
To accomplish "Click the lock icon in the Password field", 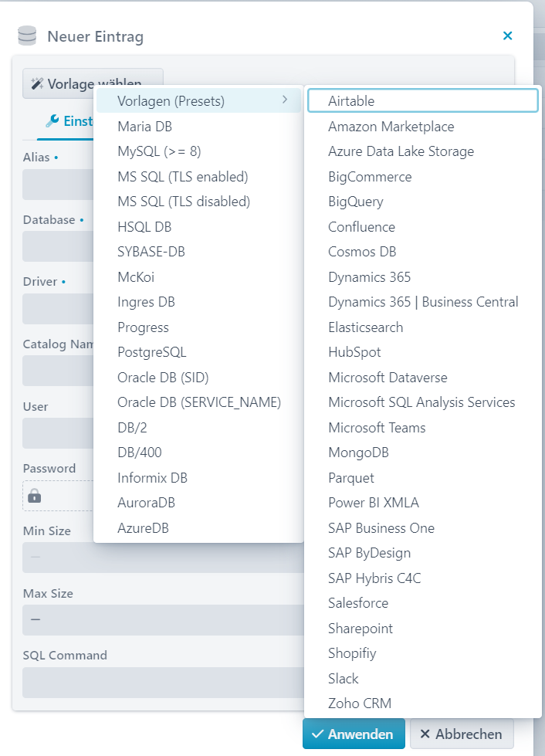I will [34, 496].
